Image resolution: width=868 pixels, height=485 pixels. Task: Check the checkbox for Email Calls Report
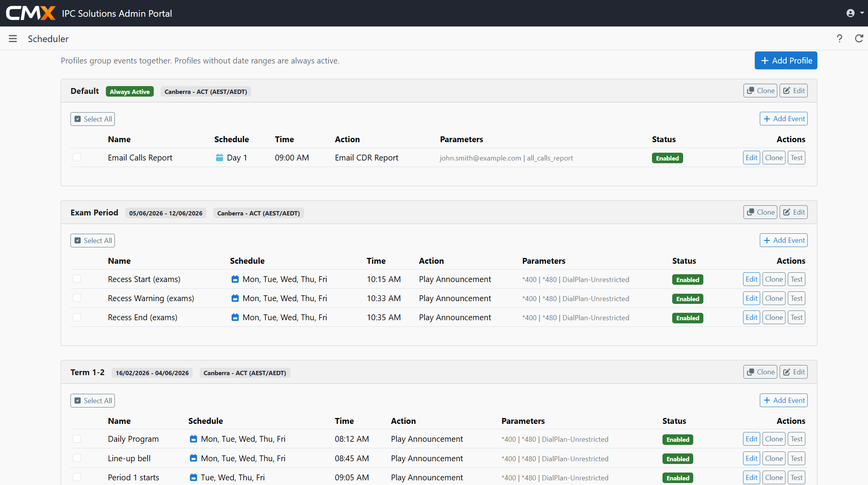tap(77, 157)
